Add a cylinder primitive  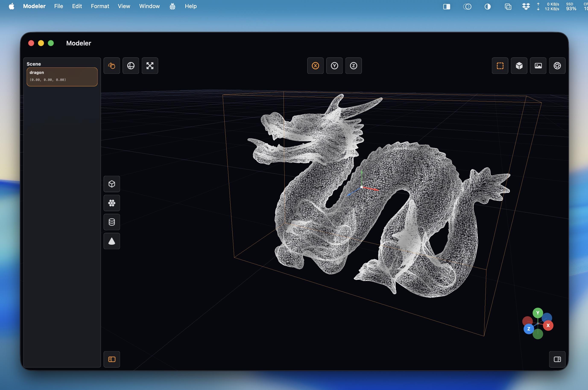pyautogui.click(x=112, y=222)
